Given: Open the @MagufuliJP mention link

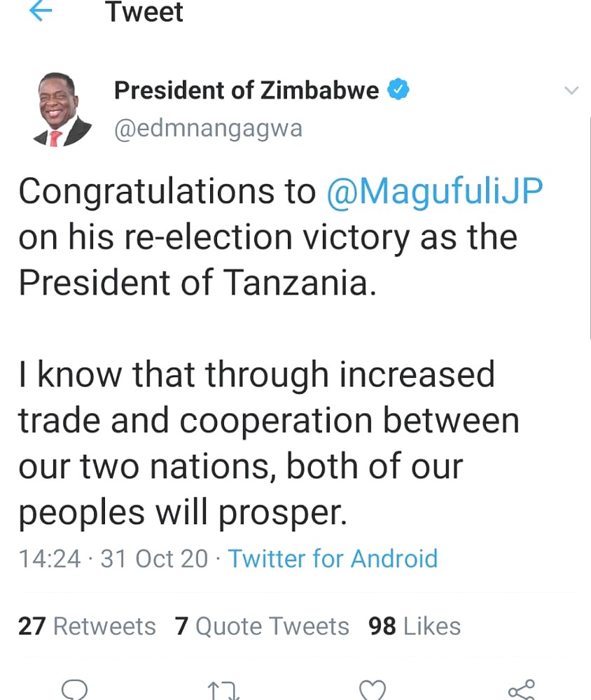Looking at the screenshot, I should tap(435, 192).
